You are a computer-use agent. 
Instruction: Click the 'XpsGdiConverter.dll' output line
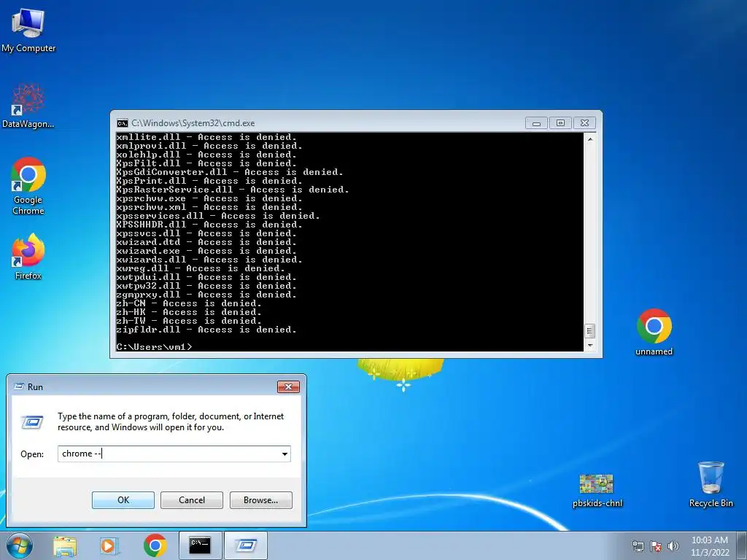[x=230, y=172]
